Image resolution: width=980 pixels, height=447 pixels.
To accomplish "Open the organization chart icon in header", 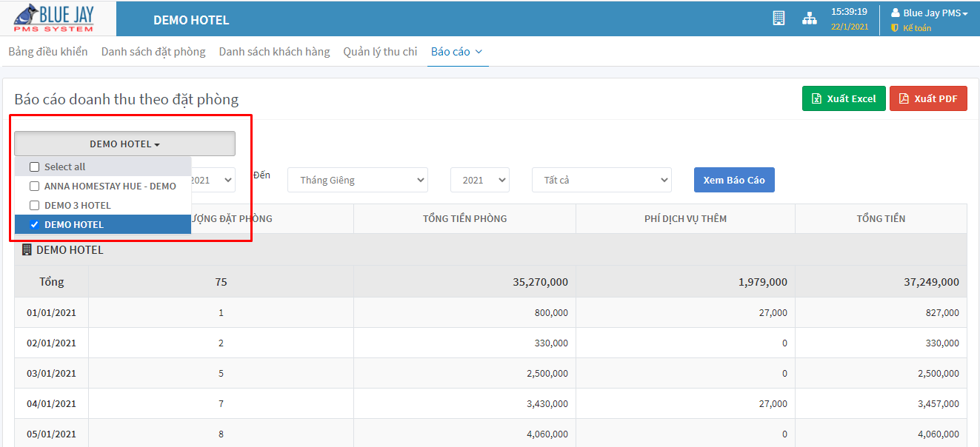I will [x=809, y=19].
